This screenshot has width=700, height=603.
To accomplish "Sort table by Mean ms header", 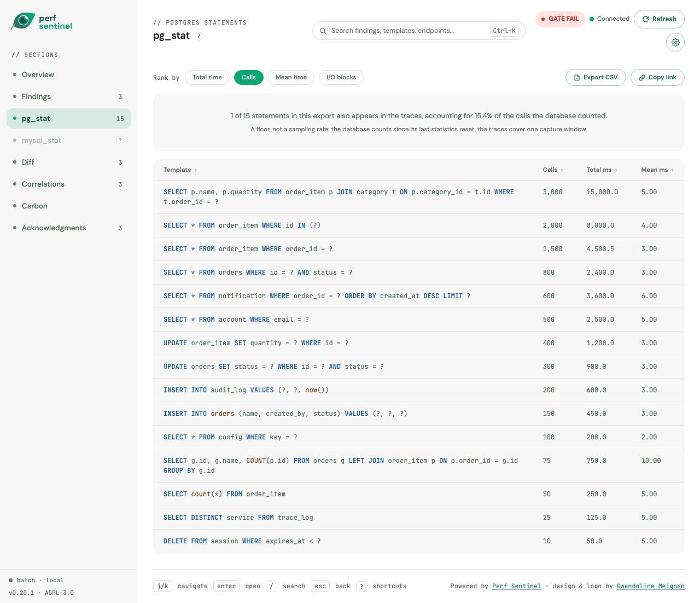I will [x=657, y=170].
